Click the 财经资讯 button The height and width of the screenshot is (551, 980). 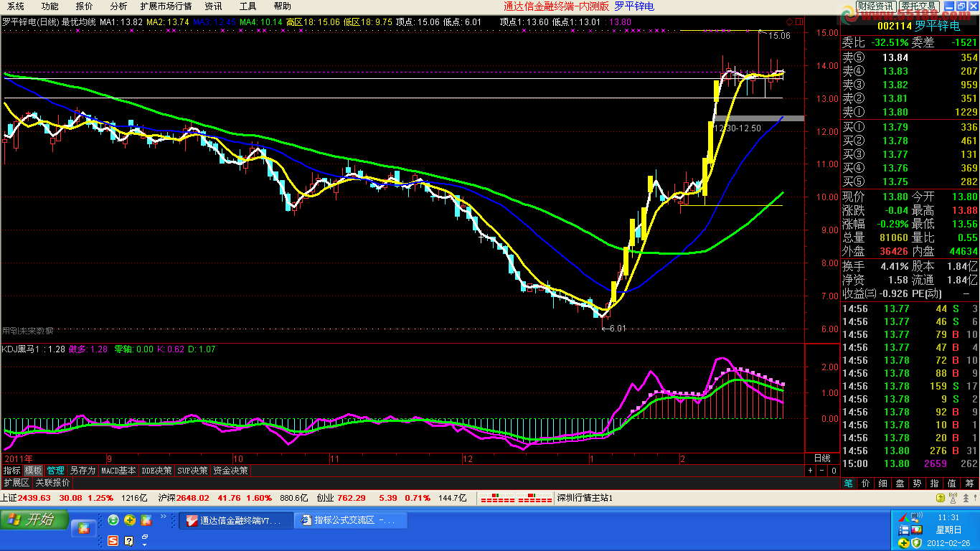[x=875, y=6]
